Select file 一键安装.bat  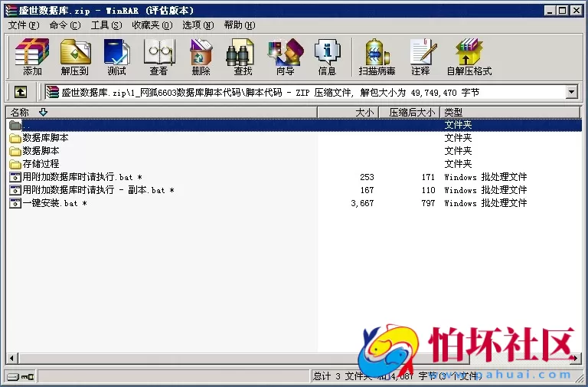point(55,203)
